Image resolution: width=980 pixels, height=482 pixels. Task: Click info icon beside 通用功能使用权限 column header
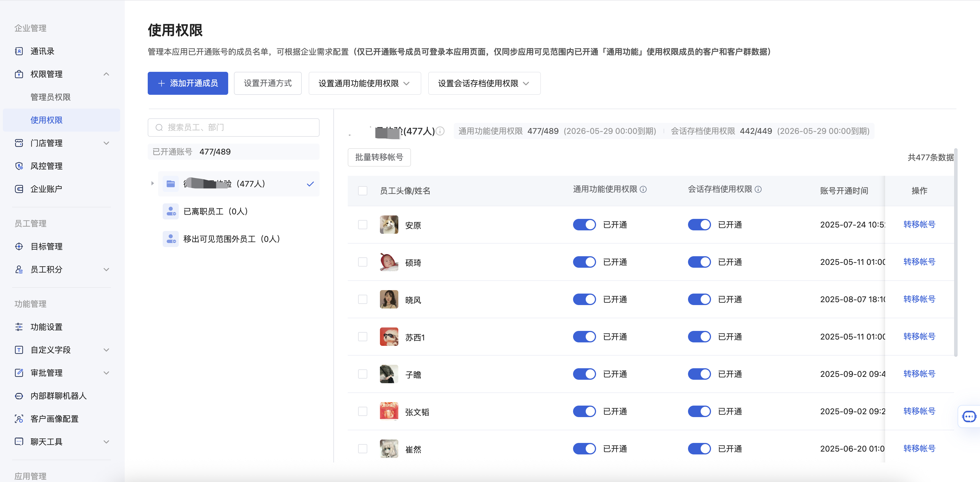(x=643, y=189)
